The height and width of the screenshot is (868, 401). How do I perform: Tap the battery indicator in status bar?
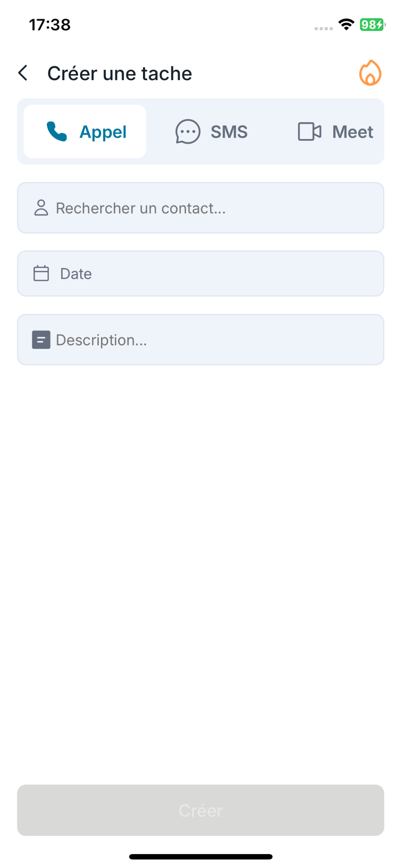click(372, 25)
